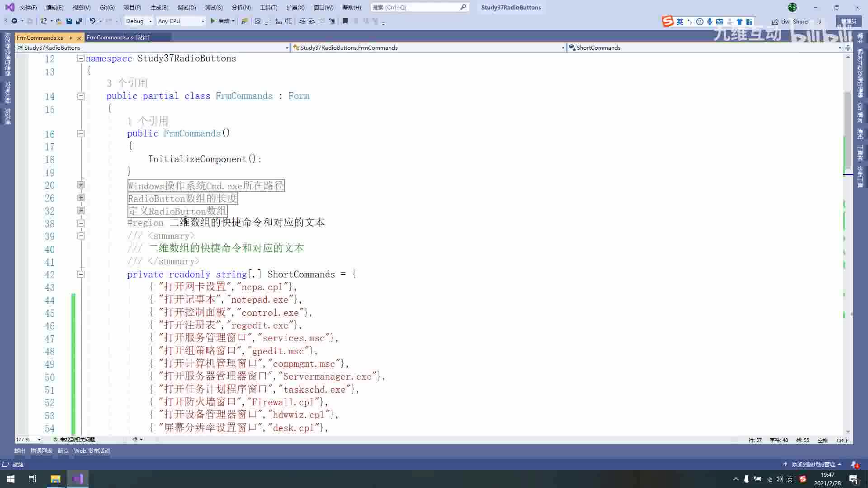Open the Sogou skin shirt icon
The image size is (868, 488).
[740, 22]
